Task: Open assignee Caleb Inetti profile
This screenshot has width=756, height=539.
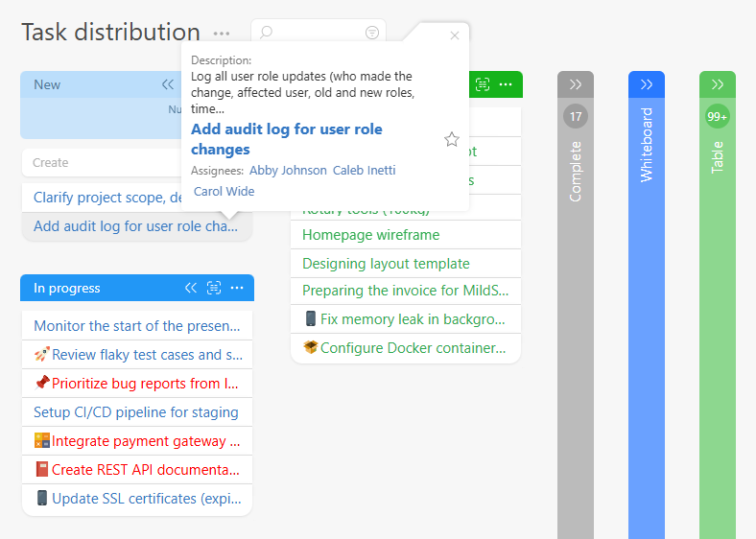Action: 364,171
